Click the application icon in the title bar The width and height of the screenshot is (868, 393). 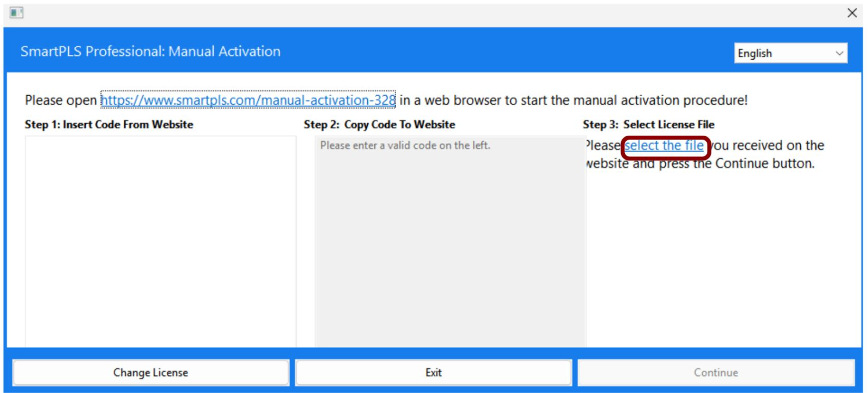16,12
